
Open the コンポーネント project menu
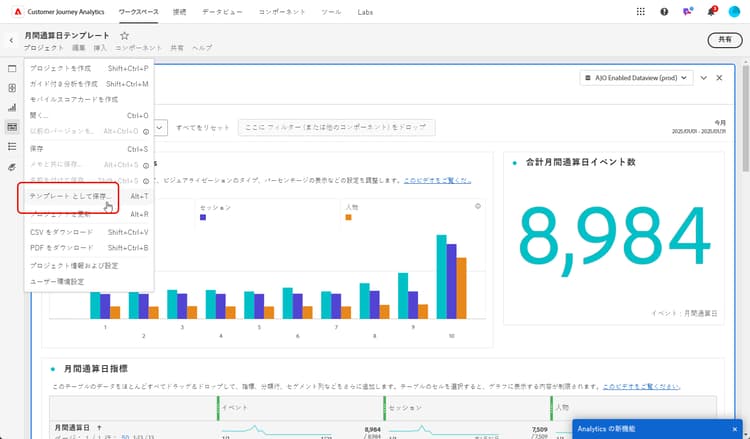click(138, 48)
